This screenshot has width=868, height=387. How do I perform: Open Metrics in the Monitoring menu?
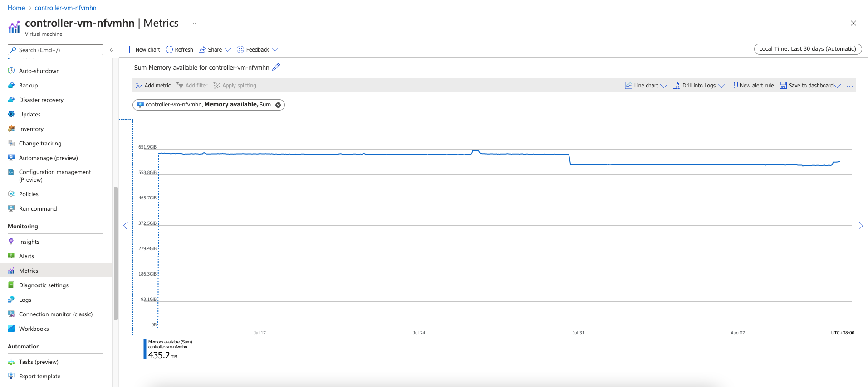pyautogui.click(x=56, y=271)
